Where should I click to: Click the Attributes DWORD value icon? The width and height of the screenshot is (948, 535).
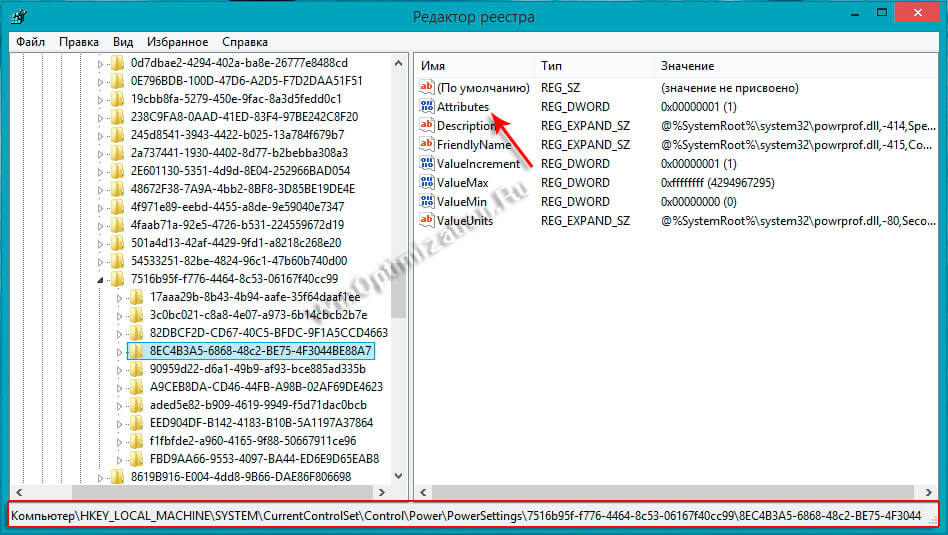[x=427, y=106]
